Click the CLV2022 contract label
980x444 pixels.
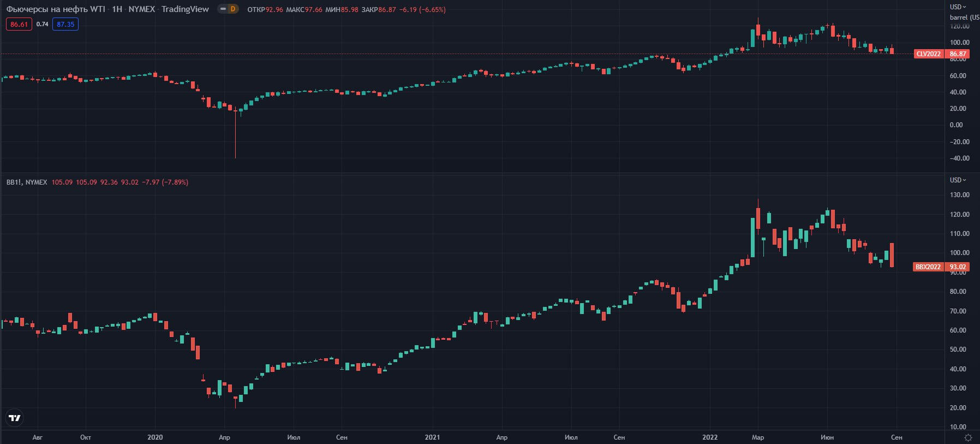pyautogui.click(x=929, y=54)
